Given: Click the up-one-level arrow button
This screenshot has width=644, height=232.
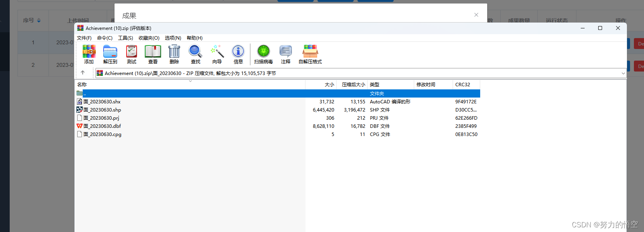Looking at the screenshot, I should click(x=83, y=73).
